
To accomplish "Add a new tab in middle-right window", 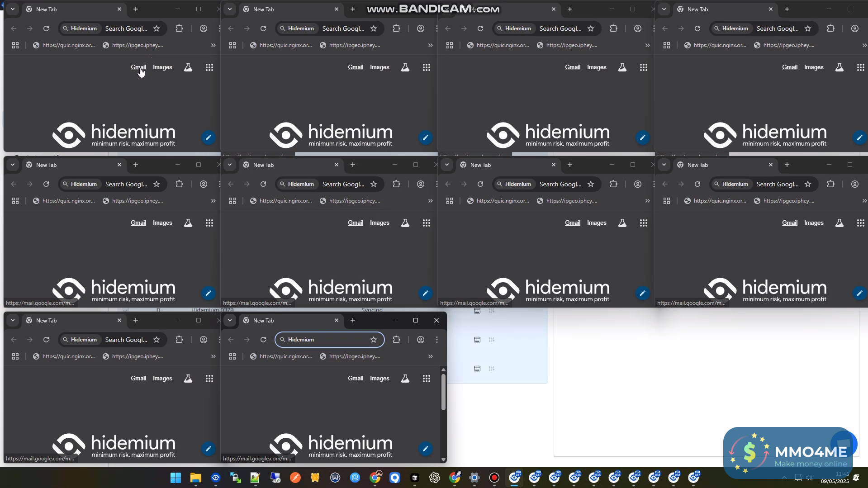I will click(787, 165).
